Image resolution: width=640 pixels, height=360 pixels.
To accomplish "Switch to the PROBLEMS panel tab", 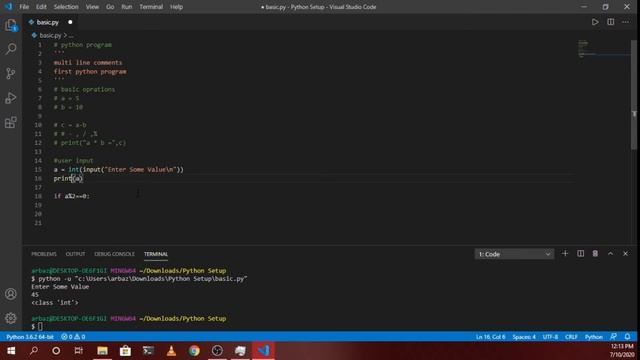I will point(44,254).
